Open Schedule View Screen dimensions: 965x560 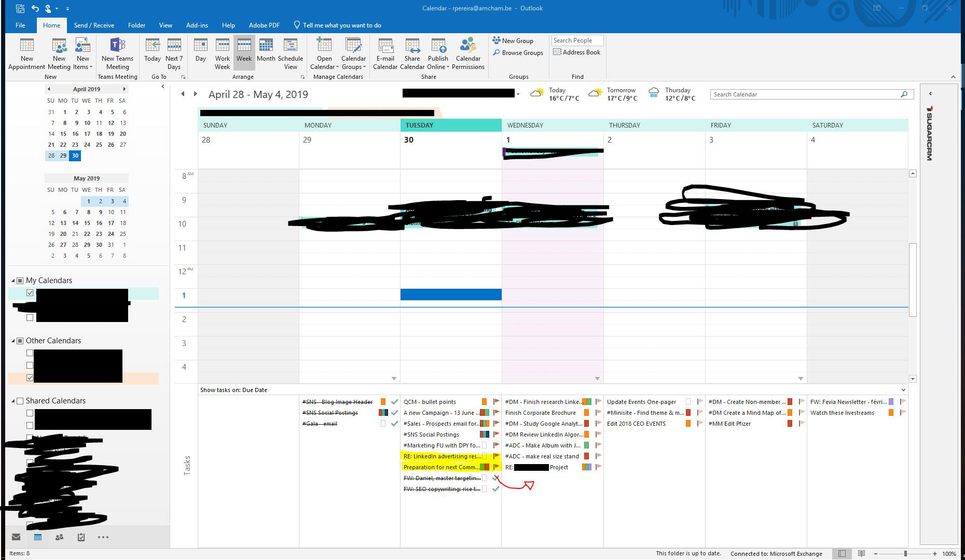click(x=291, y=54)
